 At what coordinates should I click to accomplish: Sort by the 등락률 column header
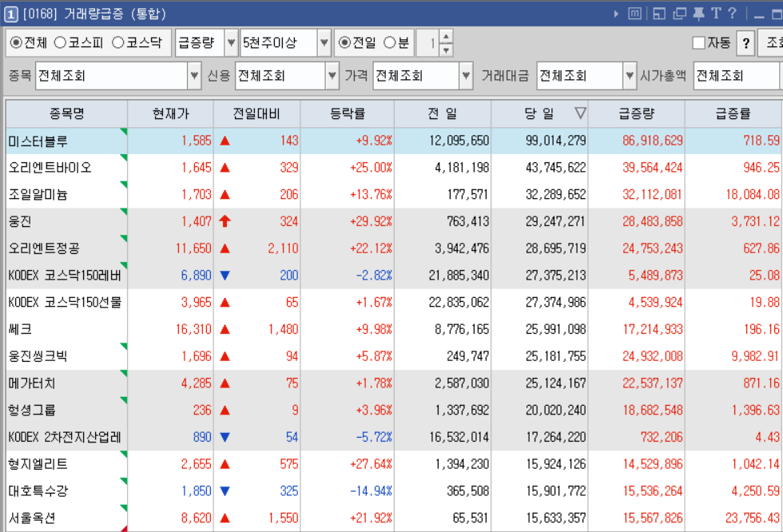coord(348,113)
